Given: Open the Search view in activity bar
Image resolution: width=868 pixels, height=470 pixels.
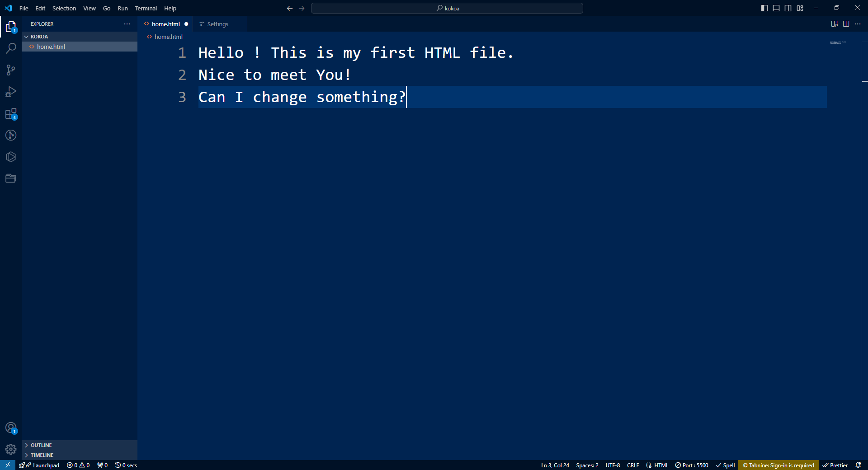Looking at the screenshot, I should click(x=11, y=48).
